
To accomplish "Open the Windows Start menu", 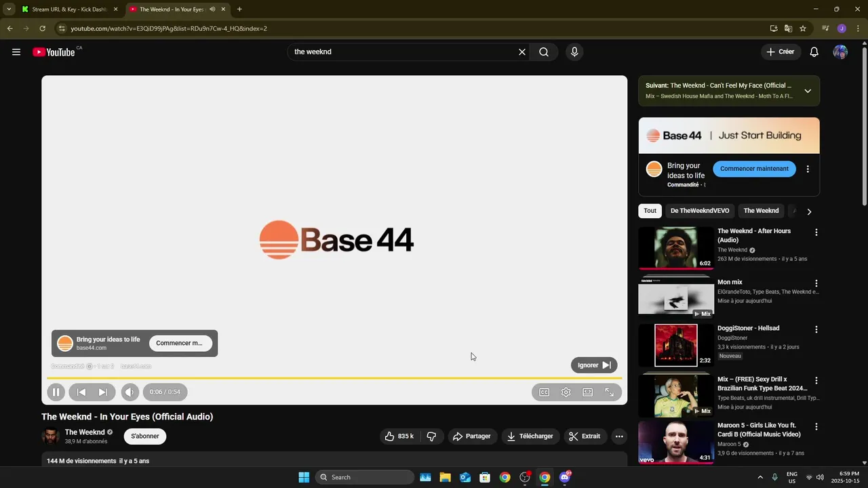I will [304, 477].
